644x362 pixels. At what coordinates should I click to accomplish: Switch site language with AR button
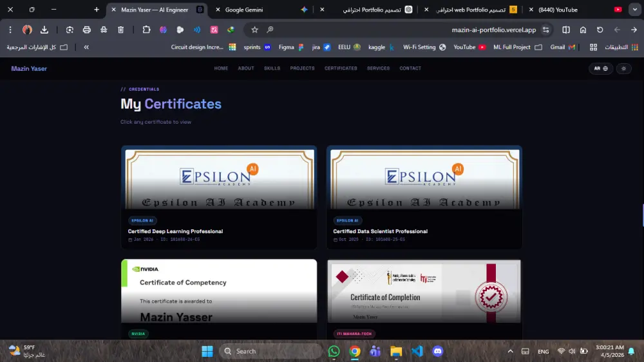(x=600, y=69)
